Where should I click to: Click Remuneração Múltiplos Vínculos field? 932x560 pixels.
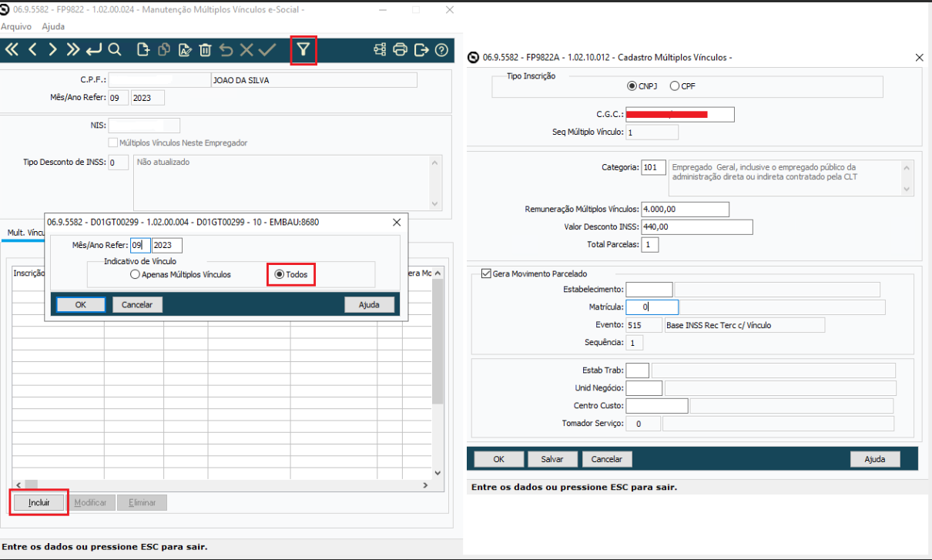(x=685, y=209)
